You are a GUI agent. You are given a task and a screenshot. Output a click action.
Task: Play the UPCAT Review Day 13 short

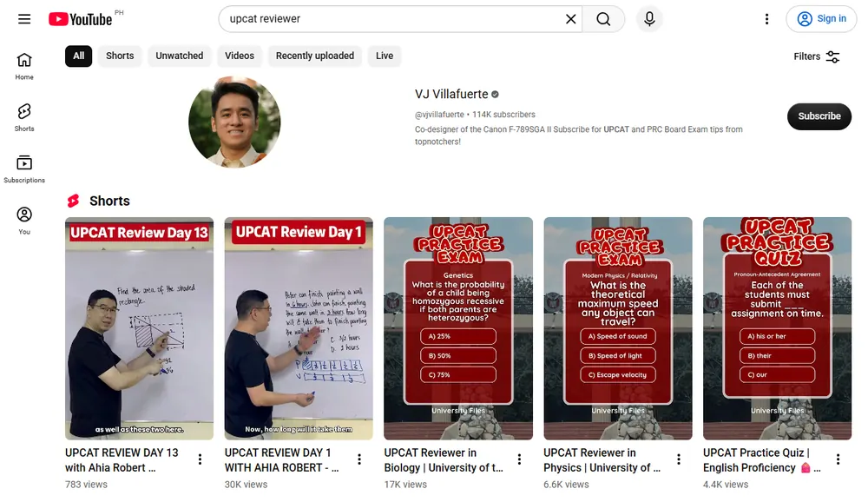(x=140, y=328)
